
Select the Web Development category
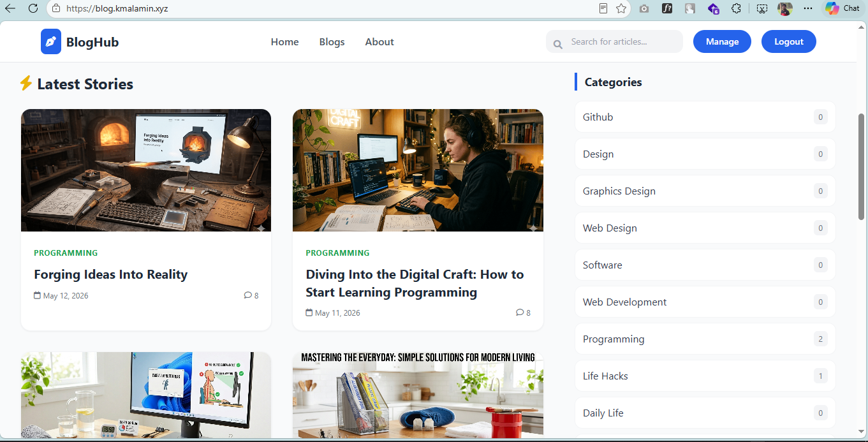pos(705,302)
